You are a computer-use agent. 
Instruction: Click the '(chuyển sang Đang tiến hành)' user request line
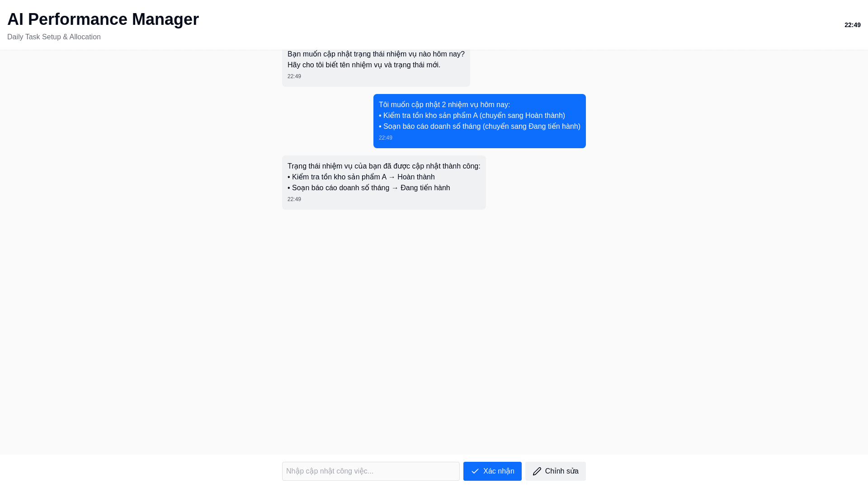(x=479, y=127)
